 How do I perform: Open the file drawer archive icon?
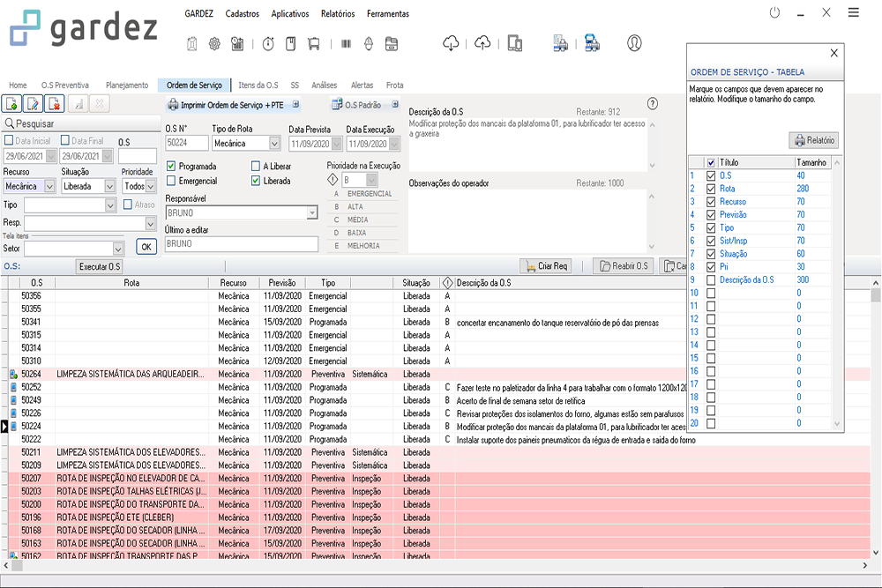pyautogui.click(x=392, y=44)
